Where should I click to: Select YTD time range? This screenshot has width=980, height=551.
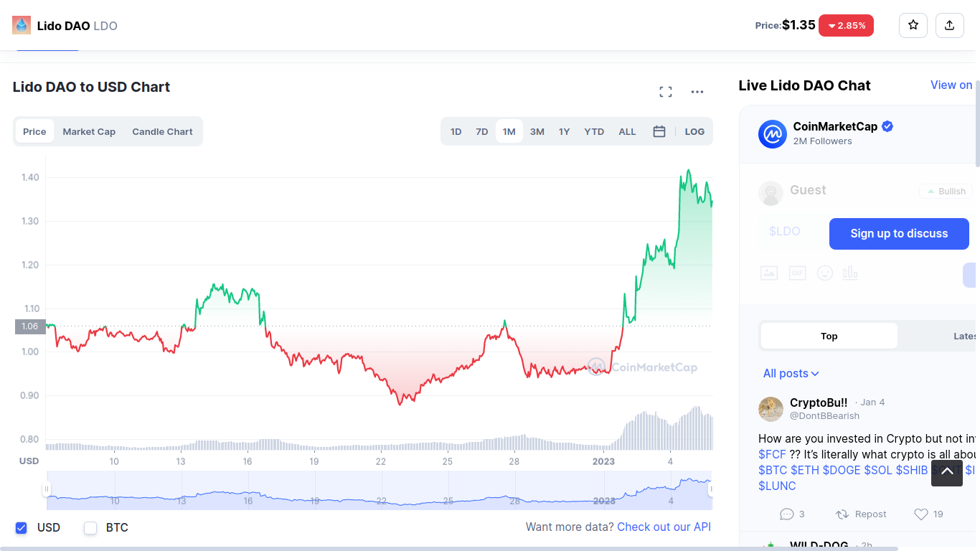594,131
